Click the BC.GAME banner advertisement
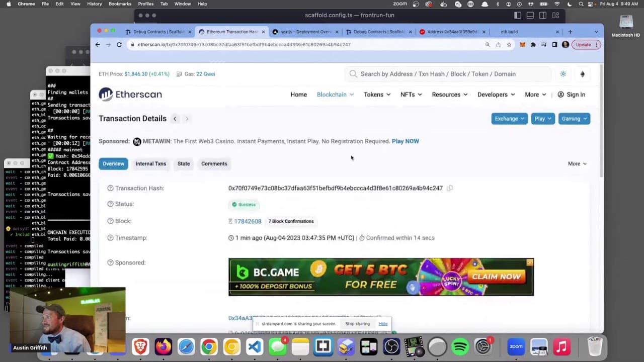The width and height of the screenshot is (644, 362). pos(381,277)
